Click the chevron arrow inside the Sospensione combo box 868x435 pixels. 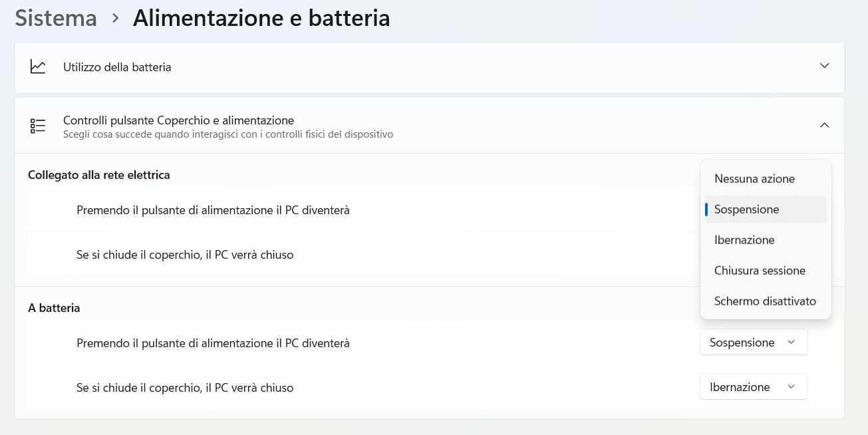pyautogui.click(x=791, y=342)
